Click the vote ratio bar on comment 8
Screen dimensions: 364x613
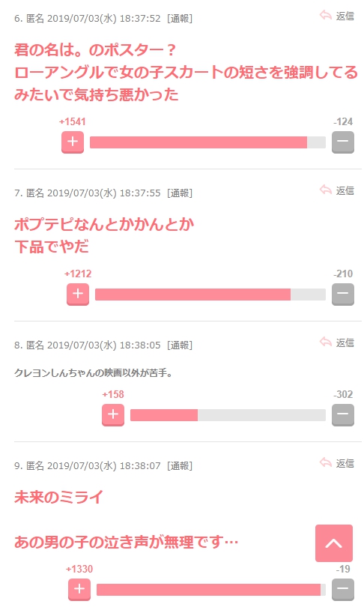(x=228, y=415)
